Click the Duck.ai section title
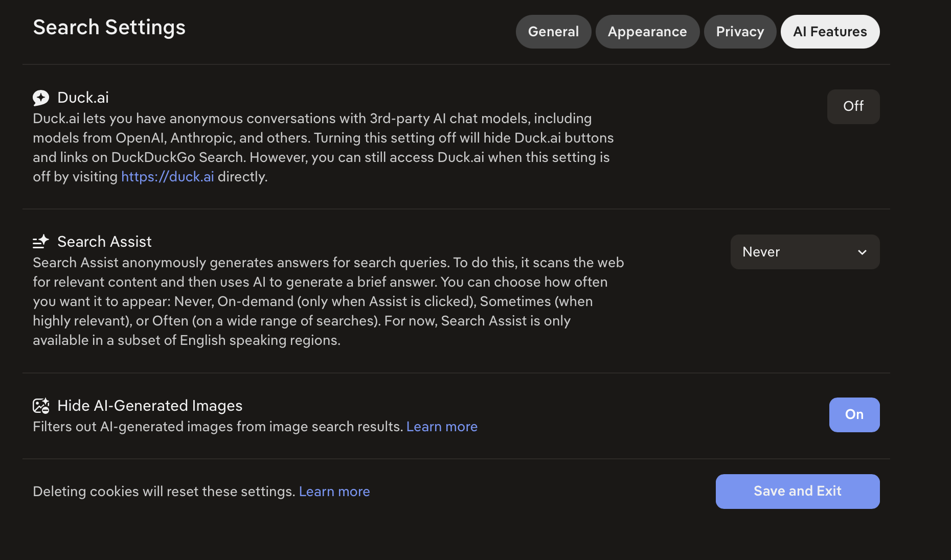Viewport: 951px width, 560px height. click(83, 98)
